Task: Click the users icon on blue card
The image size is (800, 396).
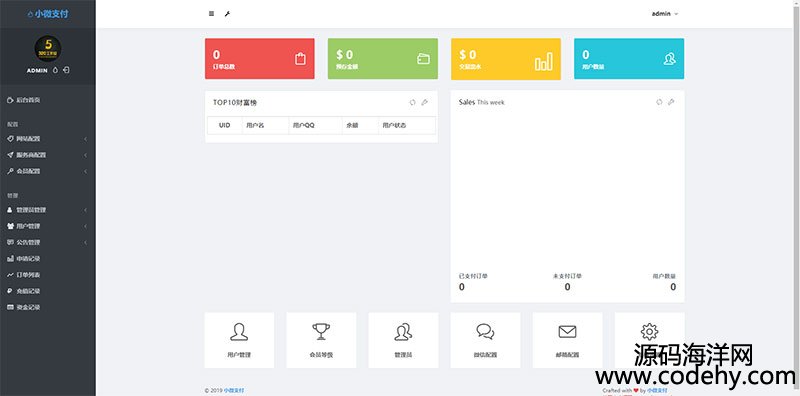Action: coord(669,59)
